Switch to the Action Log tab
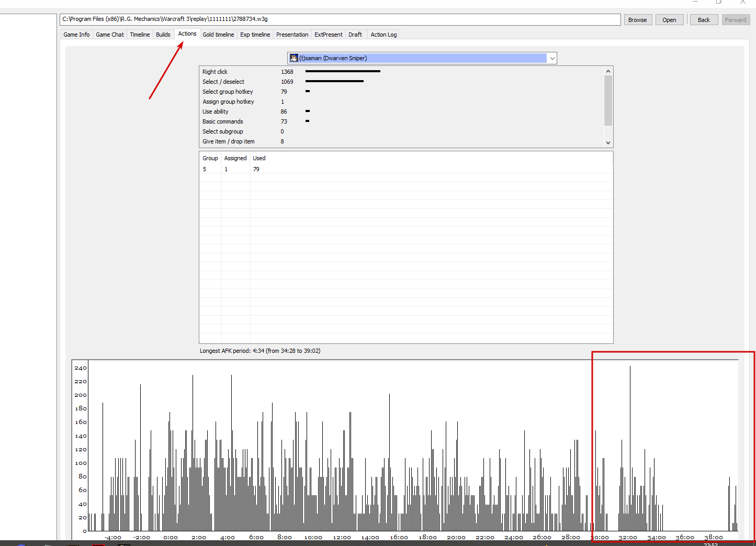This screenshot has width=756, height=546. click(x=383, y=35)
